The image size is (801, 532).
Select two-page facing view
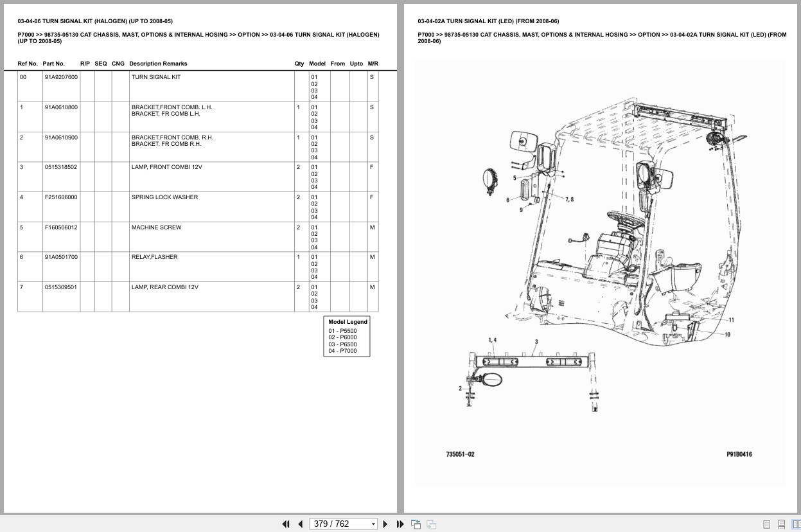click(796, 524)
